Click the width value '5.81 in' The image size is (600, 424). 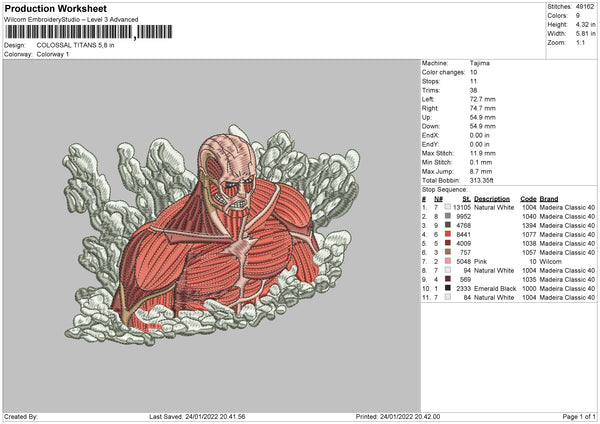click(x=585, y=34)
